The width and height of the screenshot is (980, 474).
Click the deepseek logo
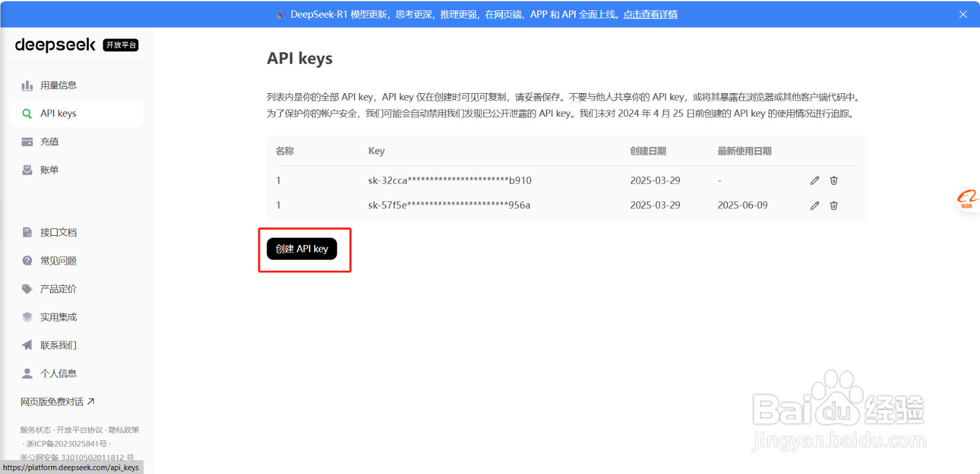pyautogui.click(x=55, y=45)
